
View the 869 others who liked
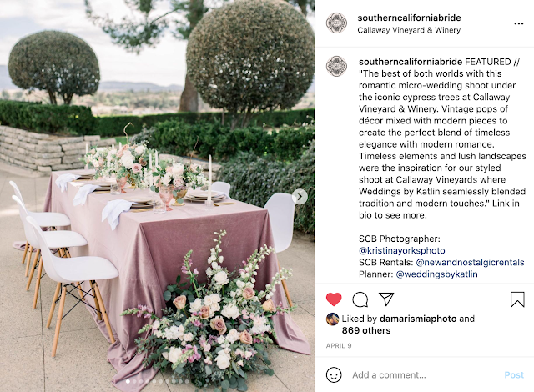[x=366, y=330]
